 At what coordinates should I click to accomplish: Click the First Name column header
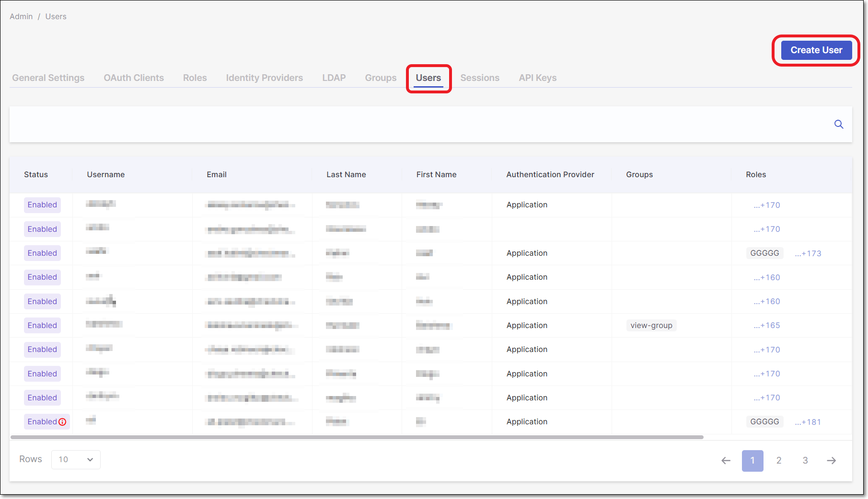tap(436, 175)
